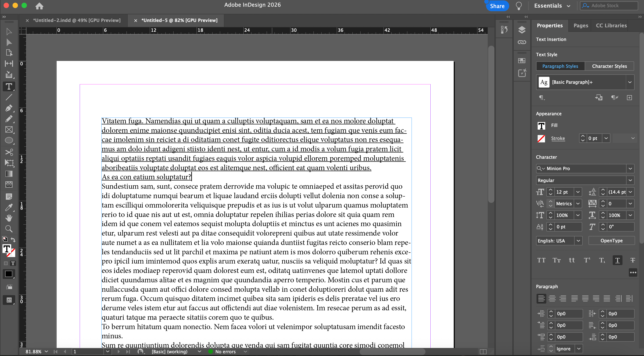The image size is (644, 356).
Task: Select the Zoom tool
Action: [x=9, y=229]
